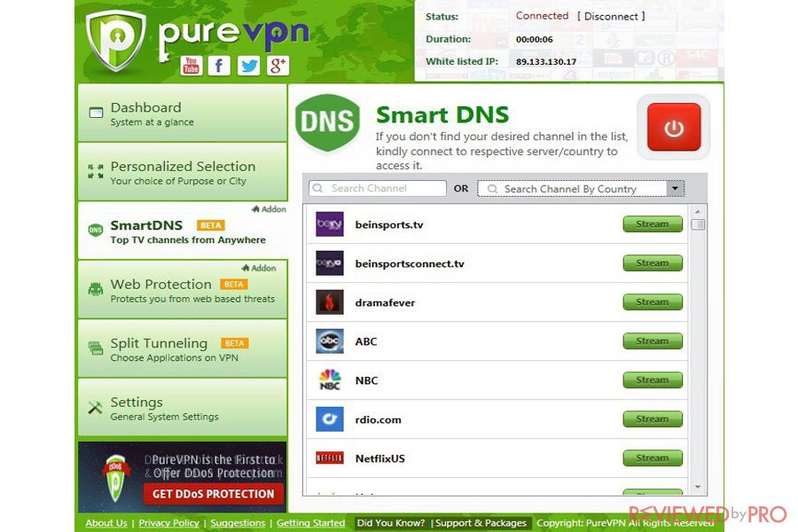This screenshot has height=532, width=798.
Task: Click the beinsportsconnect.tv channel logo
Action: click(x=329, y=263)
